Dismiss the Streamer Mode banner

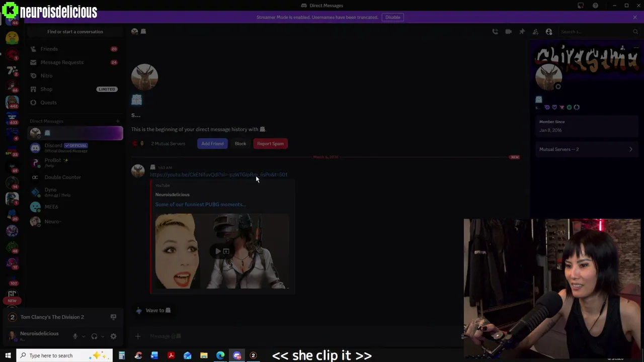pos(635,17)
